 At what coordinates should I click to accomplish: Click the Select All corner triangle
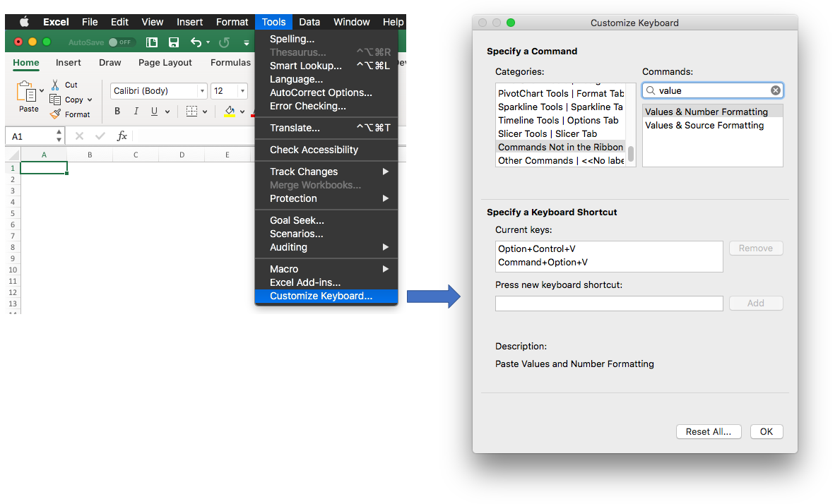14,155
